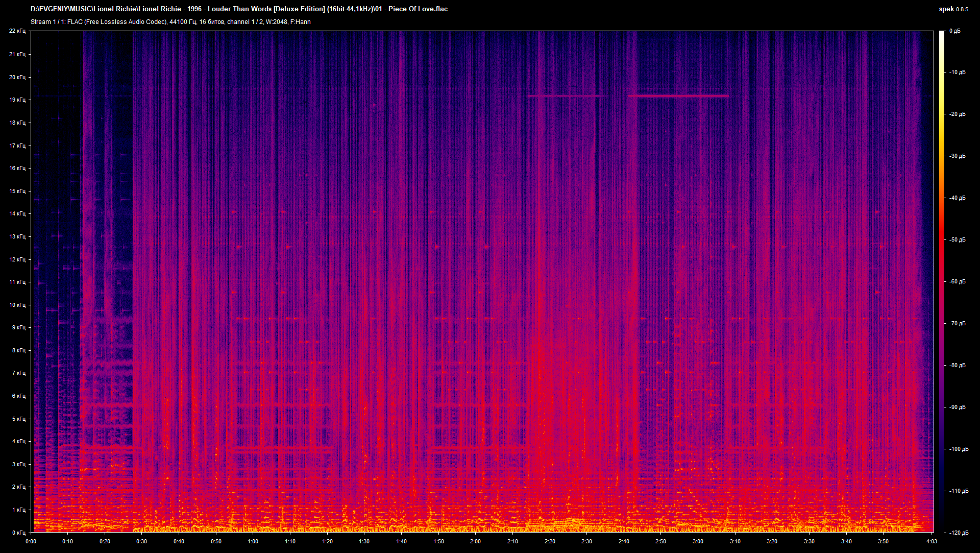
Task: Click the 14 кГц frequency axis label
Action: point(17,213)
